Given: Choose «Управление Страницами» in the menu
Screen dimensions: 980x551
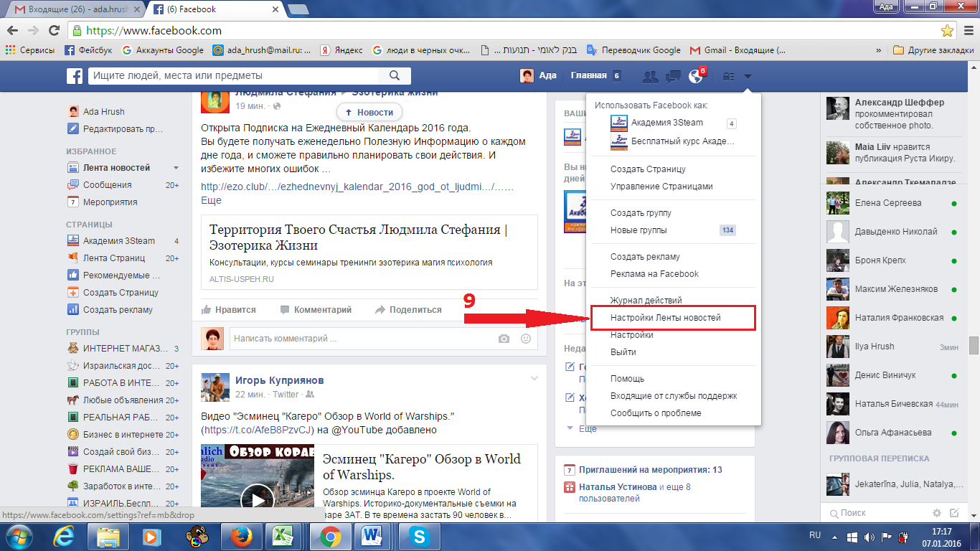Looking at the screenshot, I should click(x=661, y=187).
